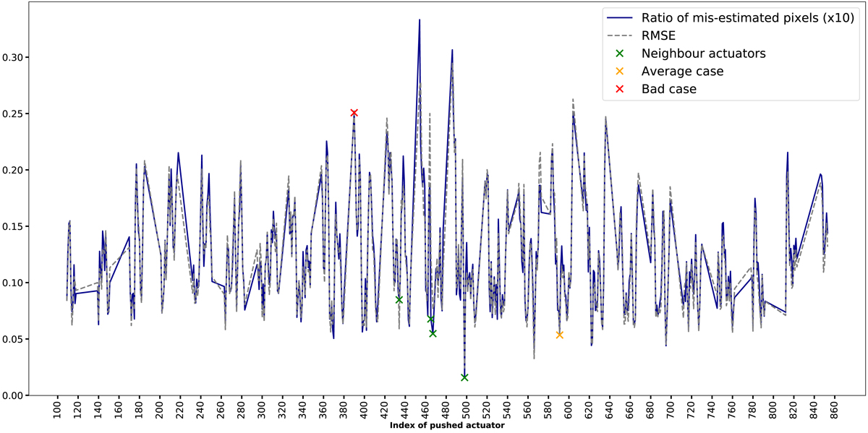This screenshot has height=433, width=868.
Task: Toggle the 'RMSE' legend label
Action: [659, 34]
